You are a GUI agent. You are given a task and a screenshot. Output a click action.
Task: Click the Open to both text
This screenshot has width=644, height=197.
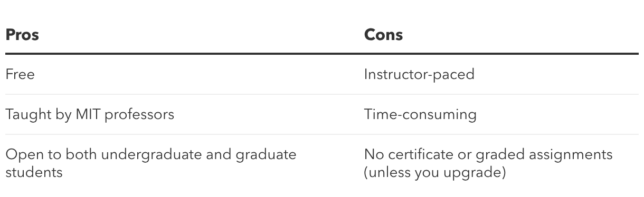pyautogui.click(x=43, y=155)
